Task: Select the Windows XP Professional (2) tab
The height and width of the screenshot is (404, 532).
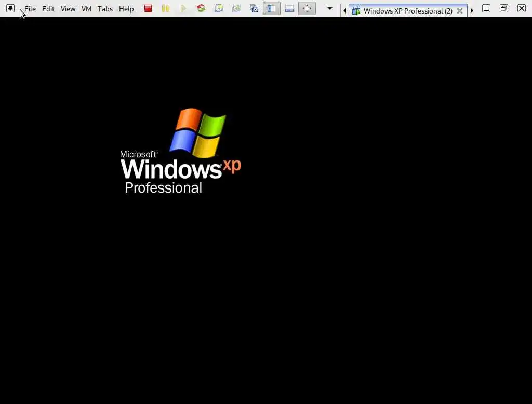Action: tap(408, 11)
